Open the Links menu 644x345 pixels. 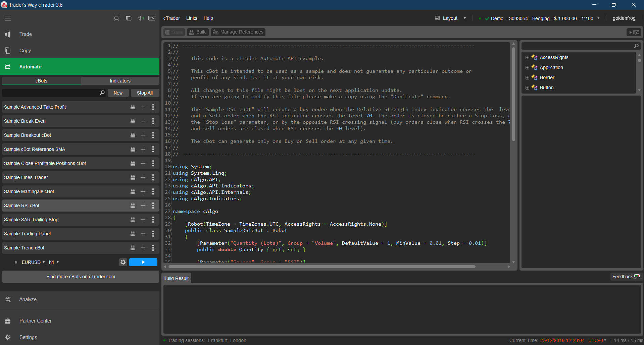[192, 18]
